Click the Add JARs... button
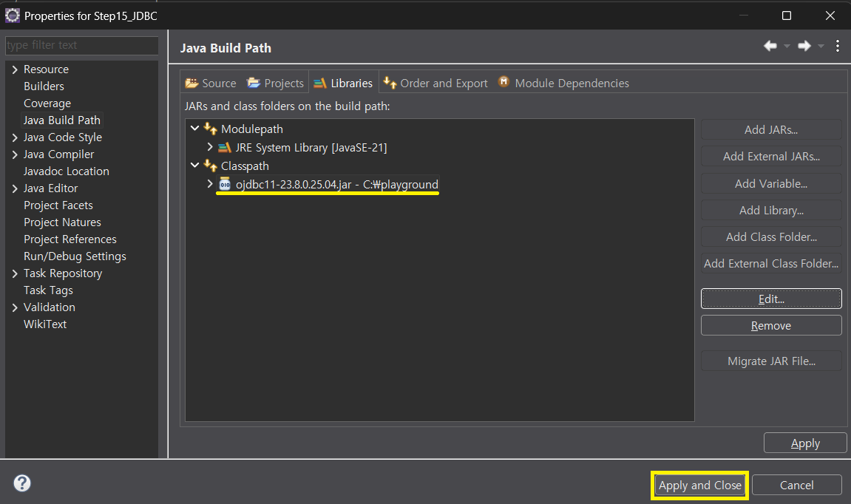 click(770, 129)
